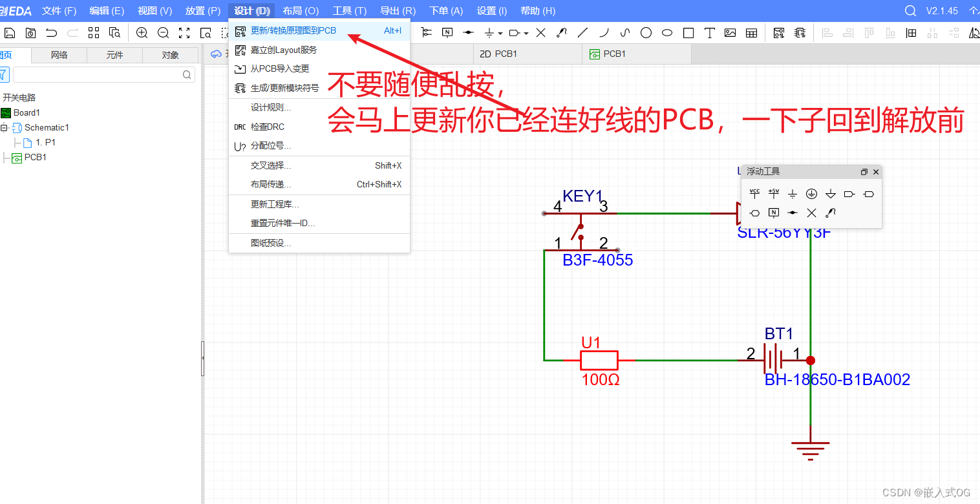
Task: Select the text tool in toolbar
Action: (709, 33)
